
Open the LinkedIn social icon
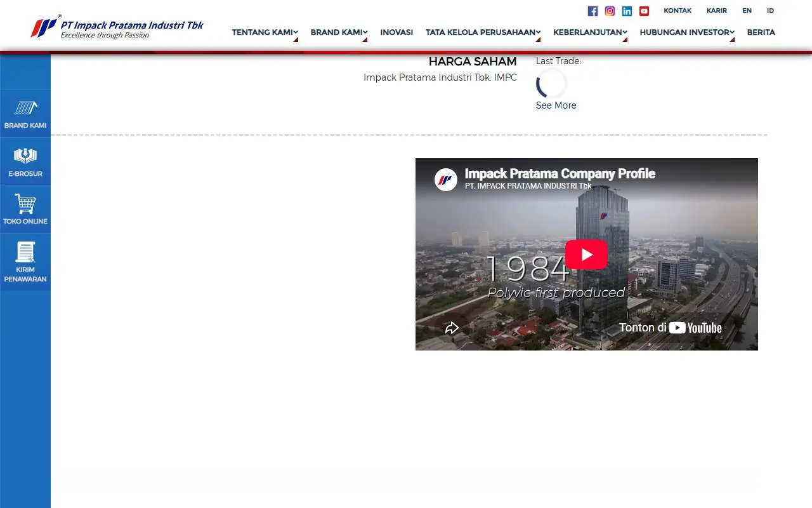click(627, 11)
